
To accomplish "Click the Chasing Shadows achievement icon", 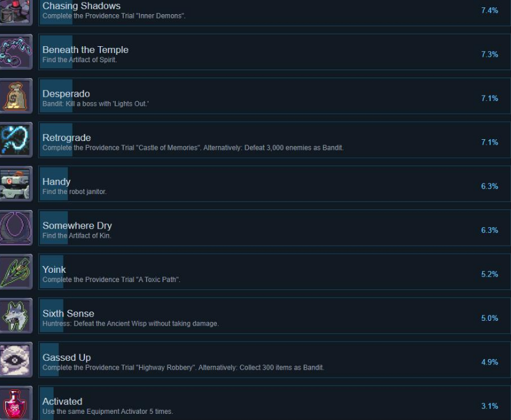I will [x=16, y=12].
